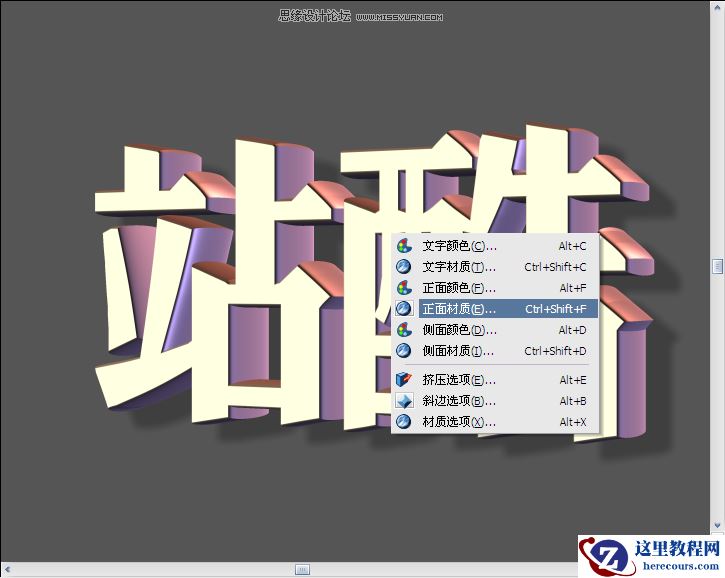Click the Ctrl+Shift+F shortcut text
The height and width of the screenshot is (578, 725).
click(x=556, y=309)
